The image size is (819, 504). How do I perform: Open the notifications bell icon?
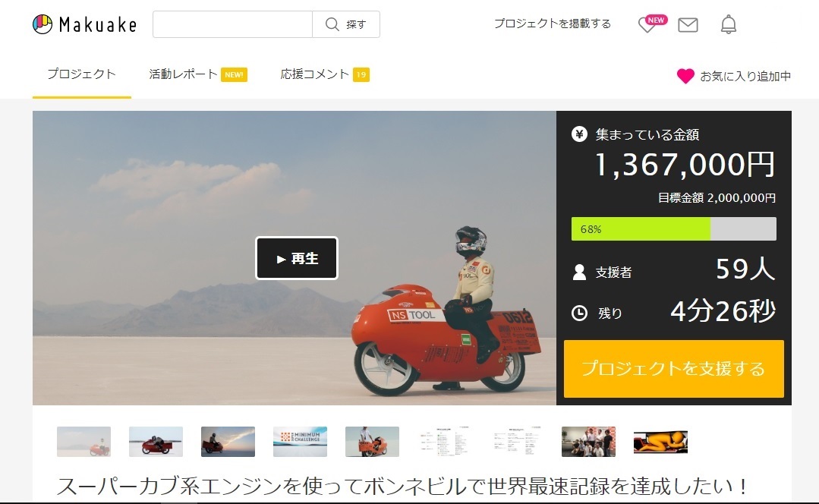tap(728, 25)
